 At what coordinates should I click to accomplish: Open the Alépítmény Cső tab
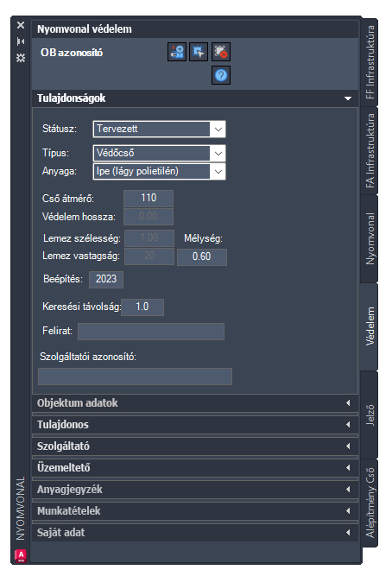coord(370,503)
